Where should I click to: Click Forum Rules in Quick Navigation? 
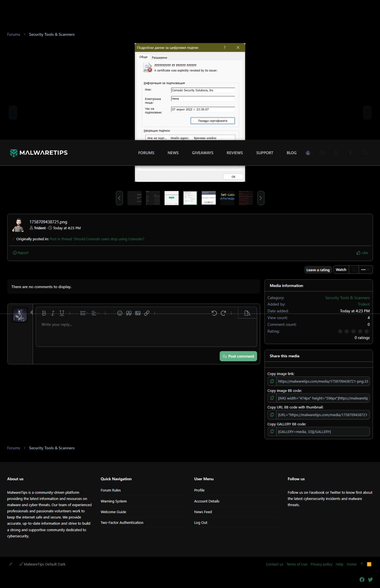point(111,490)
